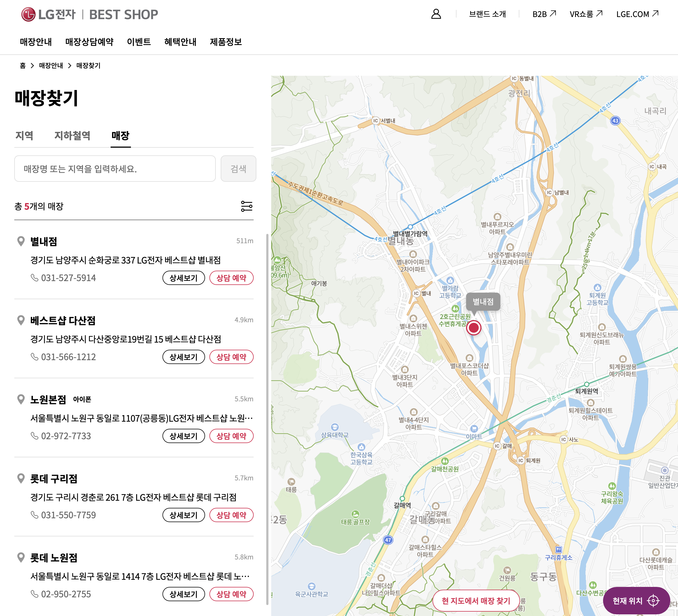Focus the store name search field

point(115,169)
